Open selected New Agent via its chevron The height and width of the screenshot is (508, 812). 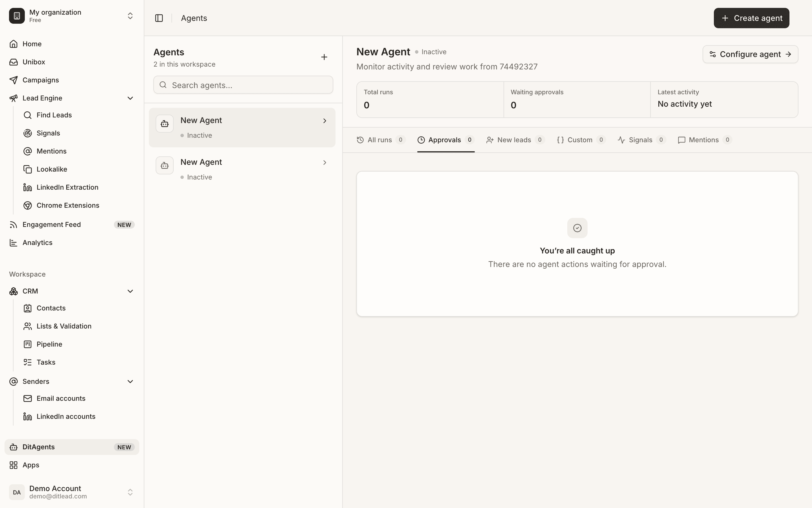[325, 121]
